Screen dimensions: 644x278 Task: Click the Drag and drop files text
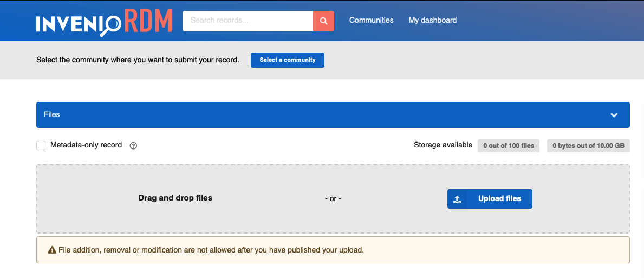(175, 198)
